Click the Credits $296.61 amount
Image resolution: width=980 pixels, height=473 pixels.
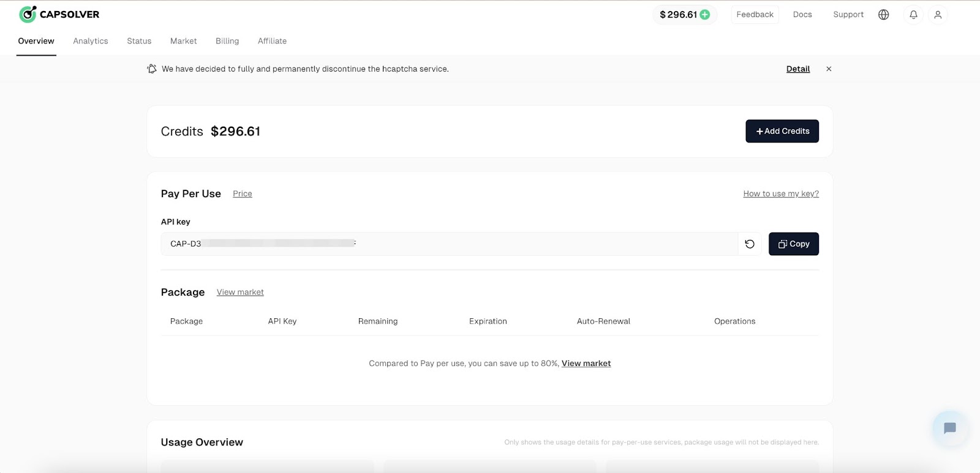coord(236,132)
